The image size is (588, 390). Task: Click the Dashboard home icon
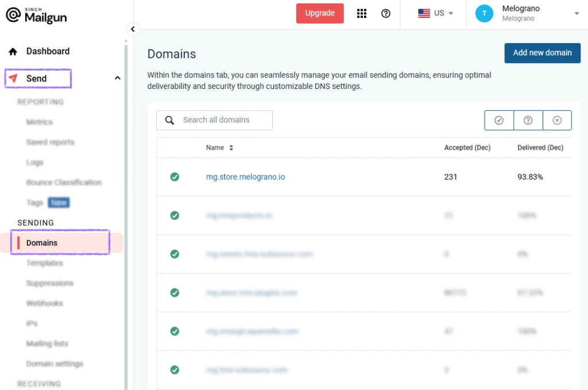coord(13,52)
